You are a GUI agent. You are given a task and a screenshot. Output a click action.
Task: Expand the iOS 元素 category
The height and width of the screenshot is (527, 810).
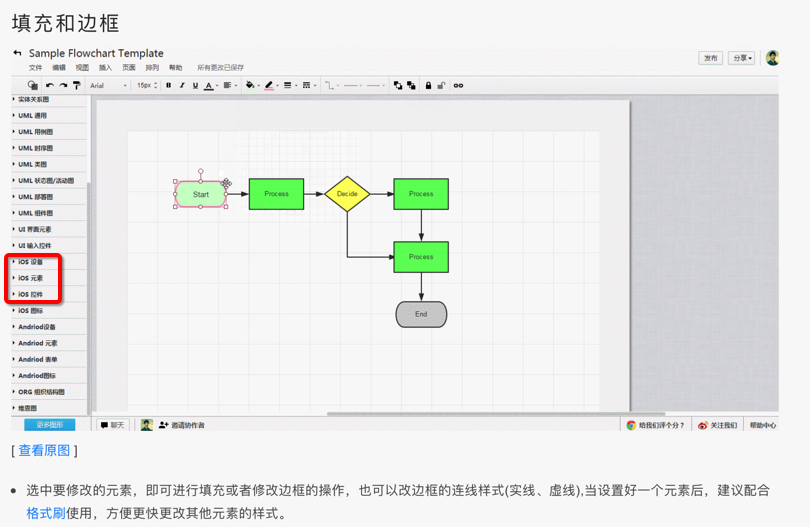point(49,278)
